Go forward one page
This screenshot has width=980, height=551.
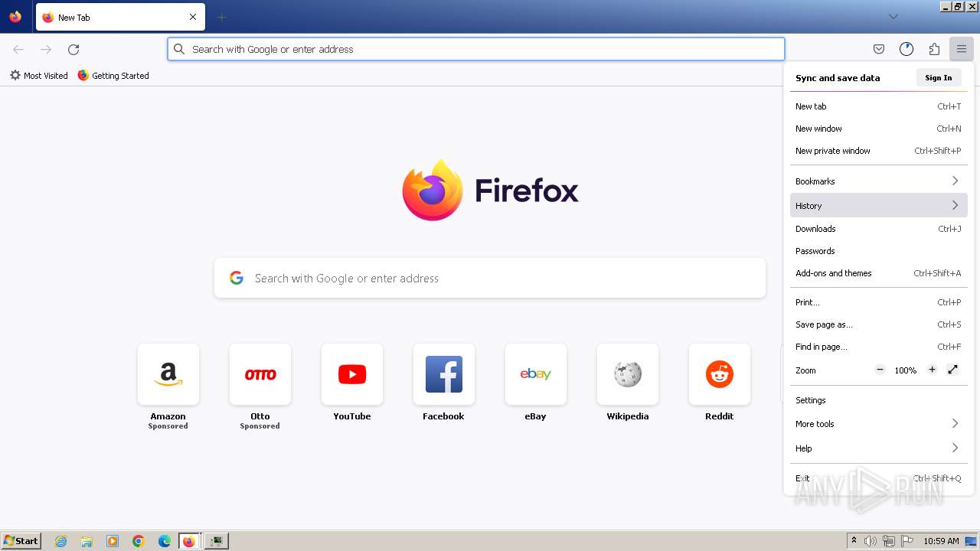46,49
